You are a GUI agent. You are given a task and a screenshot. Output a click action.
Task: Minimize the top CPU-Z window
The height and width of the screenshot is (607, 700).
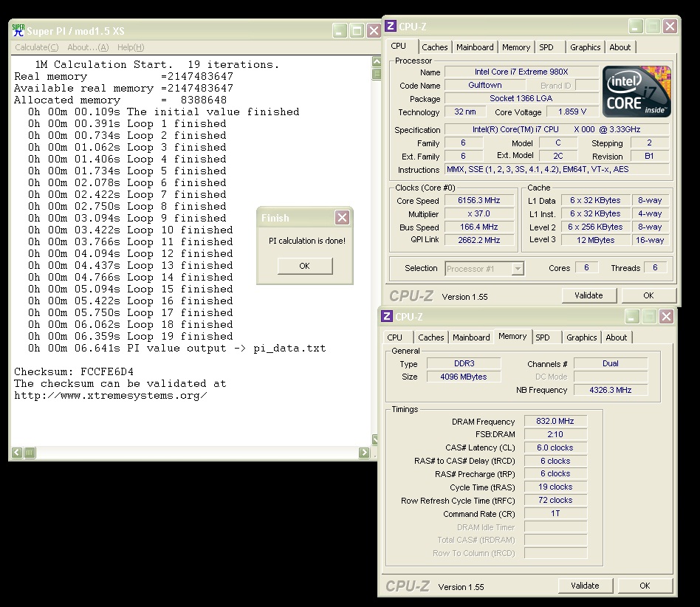[x=636, y=27]
